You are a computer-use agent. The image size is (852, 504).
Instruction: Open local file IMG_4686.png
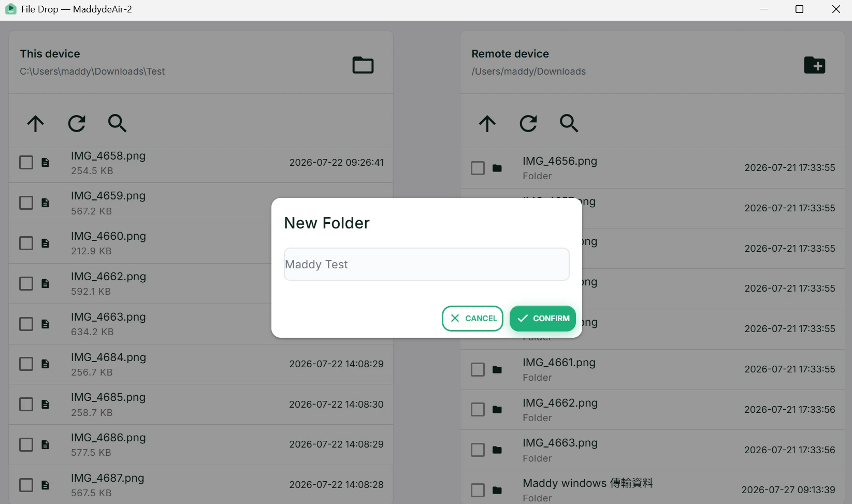[x=108, y=438]
